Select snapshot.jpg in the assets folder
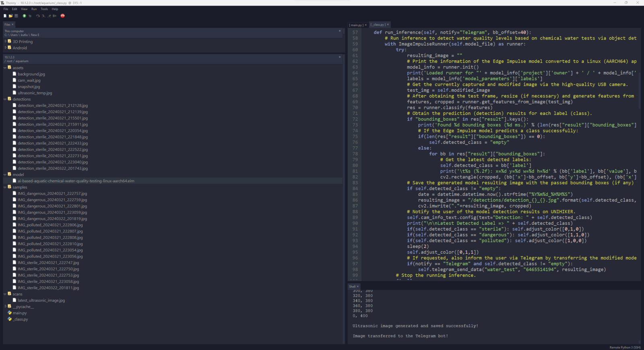The width and height of the screenshot is (644, 350). (29, 87)
